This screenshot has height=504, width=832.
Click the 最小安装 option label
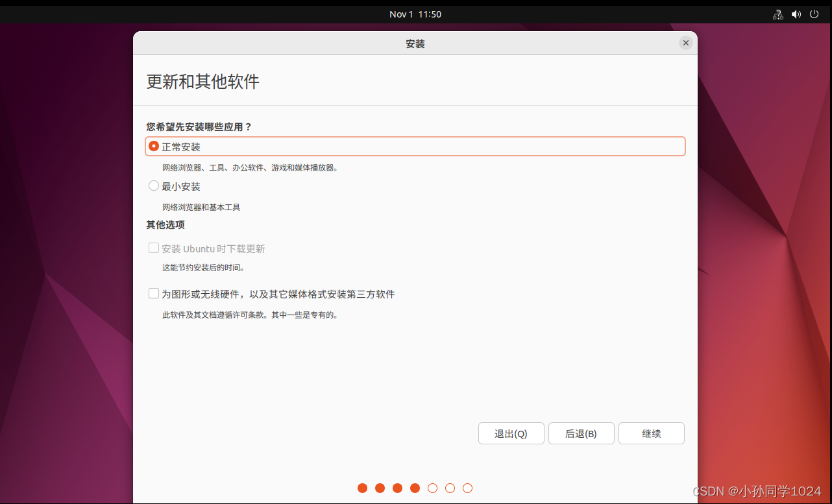coord(184,186)
